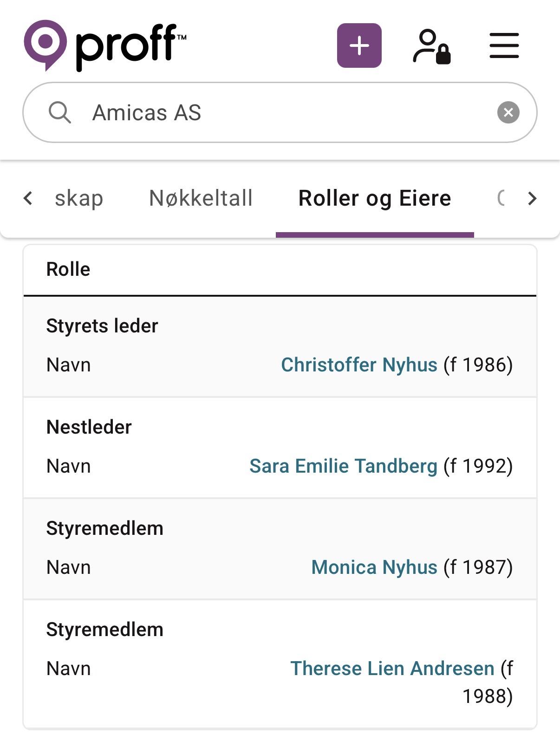This screenshot has height=754, width=560.
Task: Open the hamburger menu
Action: coord(504,45)
